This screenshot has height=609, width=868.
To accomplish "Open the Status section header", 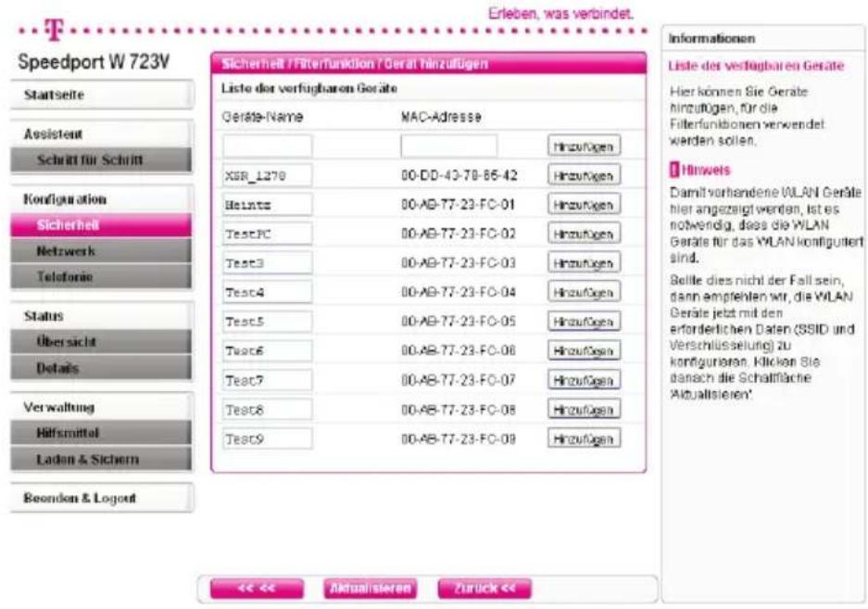I will (x=102, y=316).
